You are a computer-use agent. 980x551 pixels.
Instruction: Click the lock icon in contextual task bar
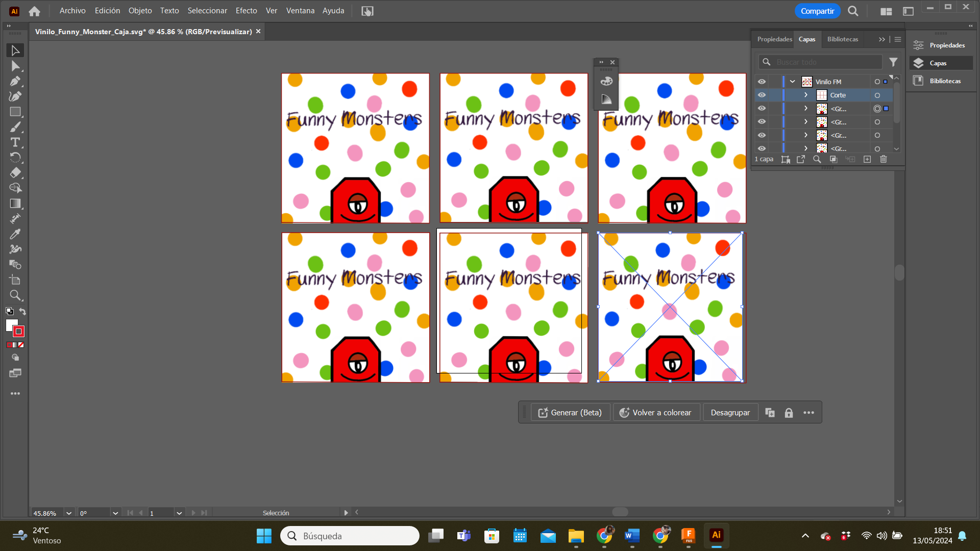(x=789, y=413)
